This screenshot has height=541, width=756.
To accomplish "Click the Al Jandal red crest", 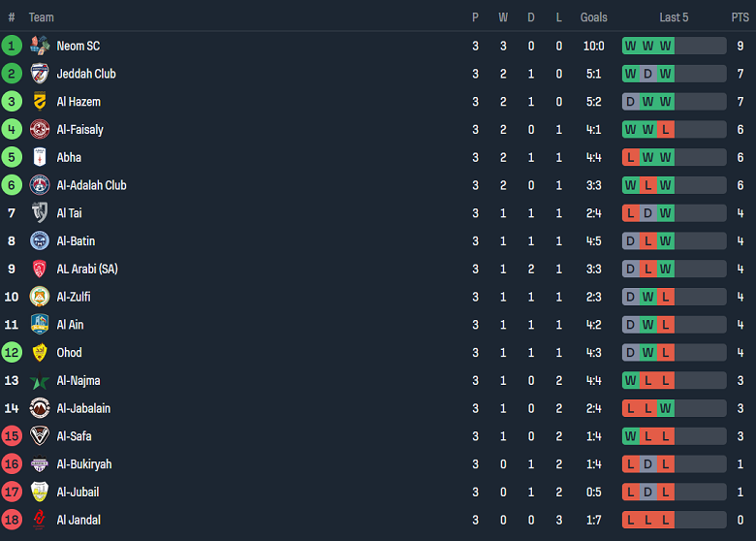I will (40, 520).
